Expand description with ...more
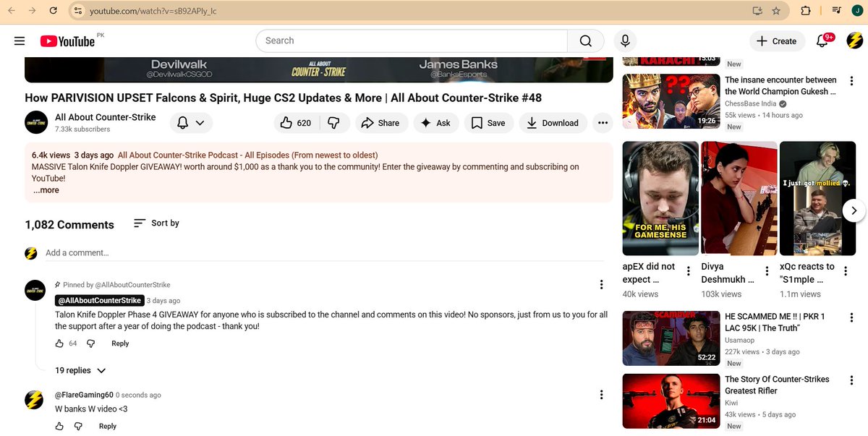Image resolution: width=868 pixels, height=436 pixels. [46, 190]
